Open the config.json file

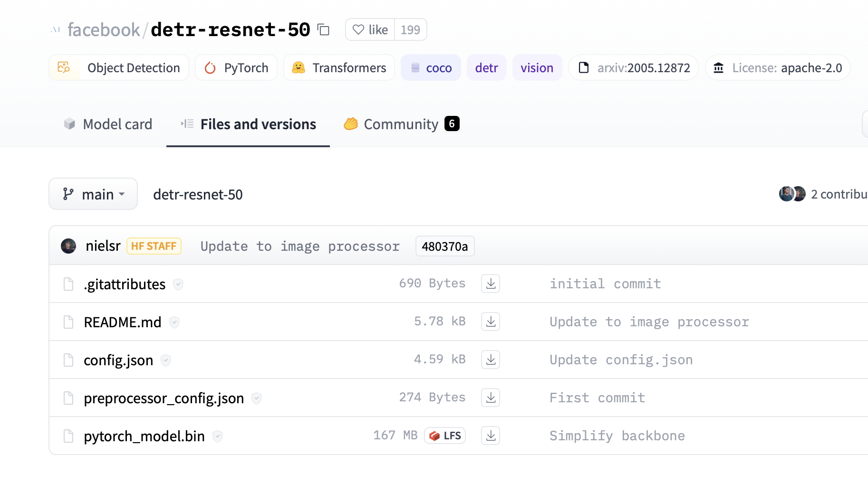click(118, 360)
